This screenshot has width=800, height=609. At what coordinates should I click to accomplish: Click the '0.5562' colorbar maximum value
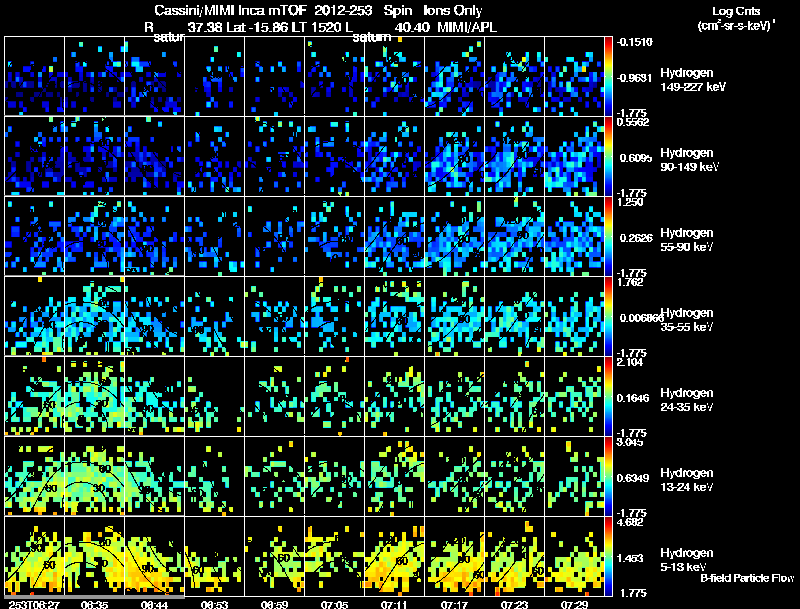[633, 122]
